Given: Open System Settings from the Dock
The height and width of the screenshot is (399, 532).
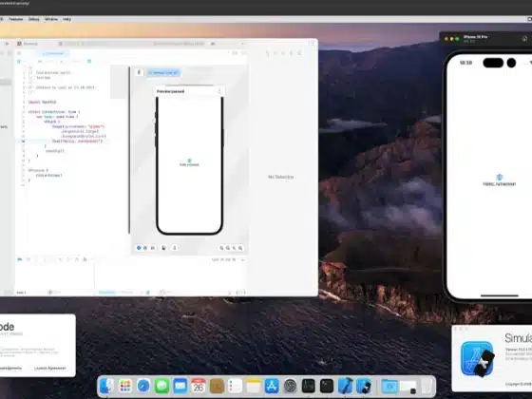Looking at the screenshot, I should pyautogui.click(x=290, y=386).
